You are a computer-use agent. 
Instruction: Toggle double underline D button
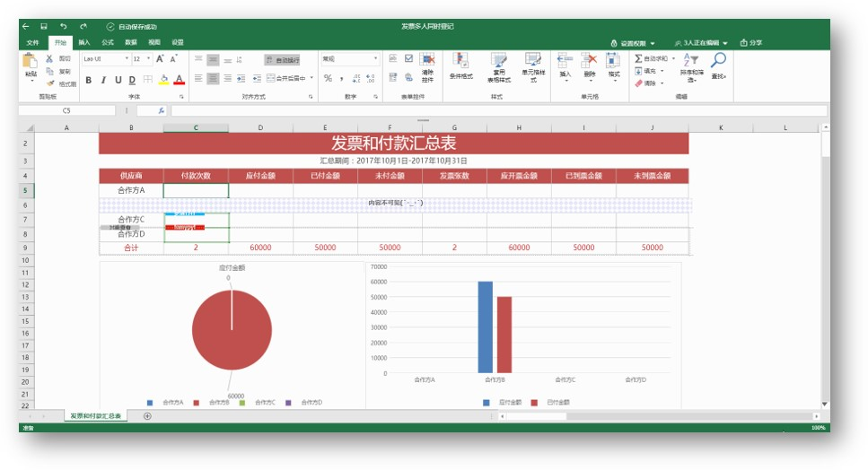(x=132, y=80)
